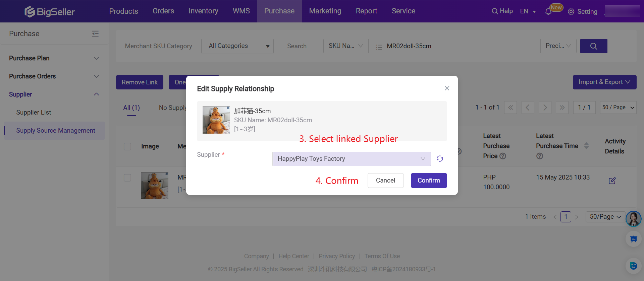The height and width of the screenshot is (281, 644).
Task: Switch to the All (1) tab
Action: click(x=131, y=108)
